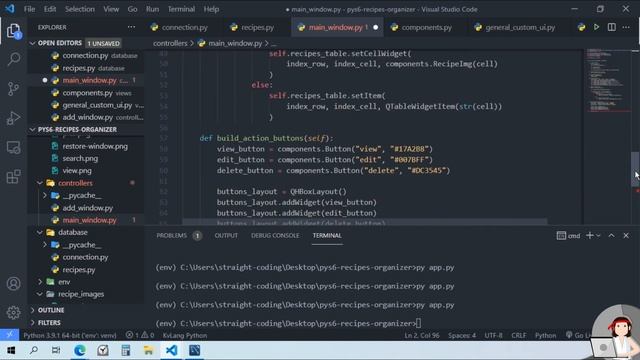Open Accounts menu in activity bar

[x=13, y=283]
